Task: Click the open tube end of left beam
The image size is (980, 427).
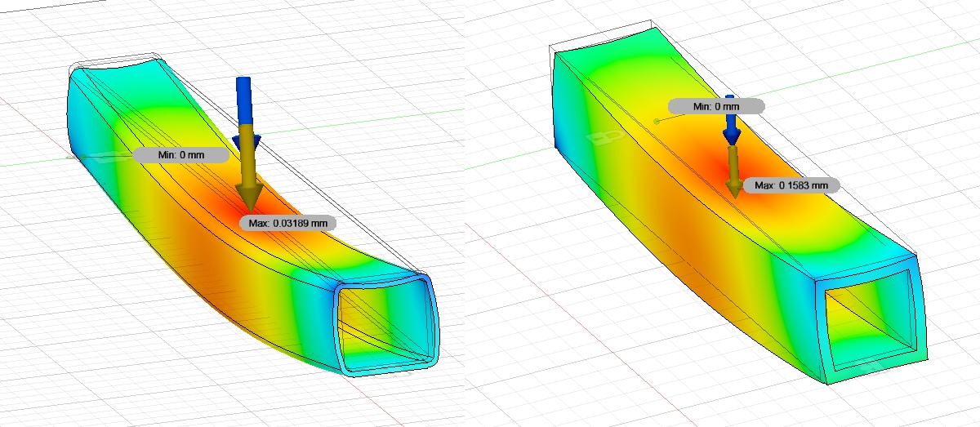Action: pos(386,324)
